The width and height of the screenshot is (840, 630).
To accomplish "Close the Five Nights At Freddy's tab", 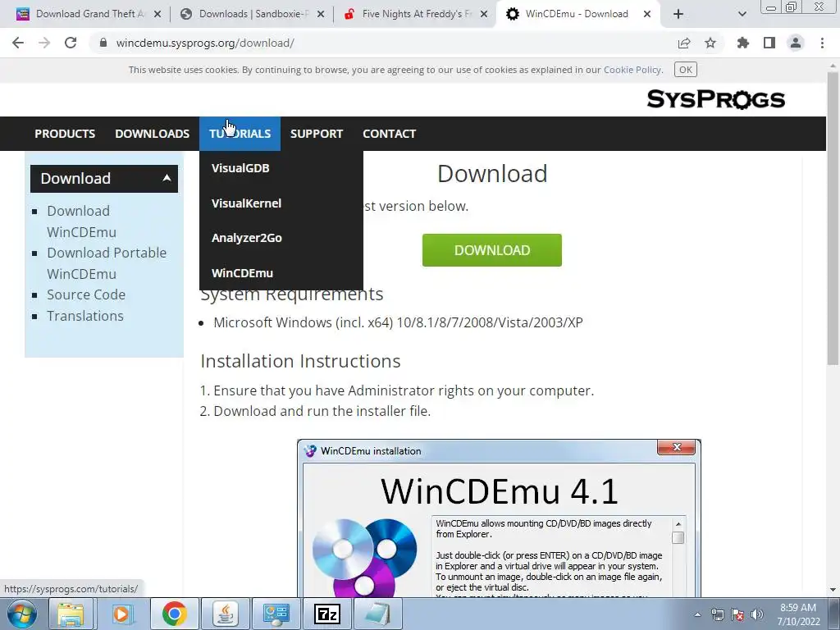I will click(x=484, y=14).
